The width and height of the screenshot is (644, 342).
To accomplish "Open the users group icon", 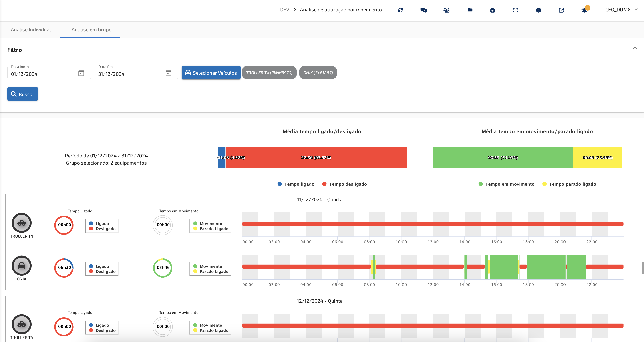I will 447,10.
